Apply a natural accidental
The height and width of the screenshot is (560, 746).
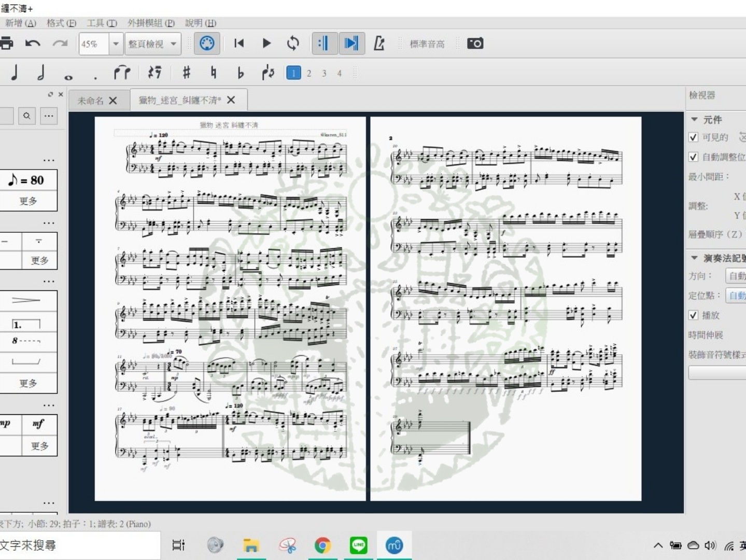(x=213, y=73)
